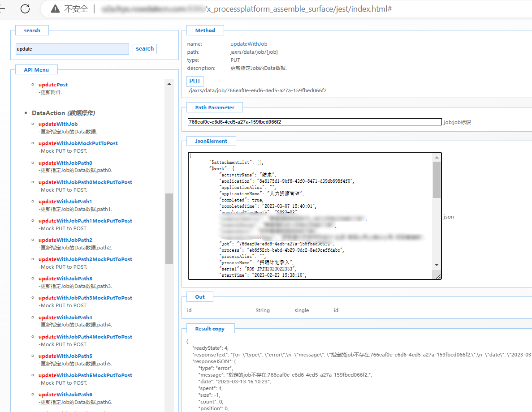532x412 pixels.
Task: Click the Out section header
Action: (x=200, y=297)
